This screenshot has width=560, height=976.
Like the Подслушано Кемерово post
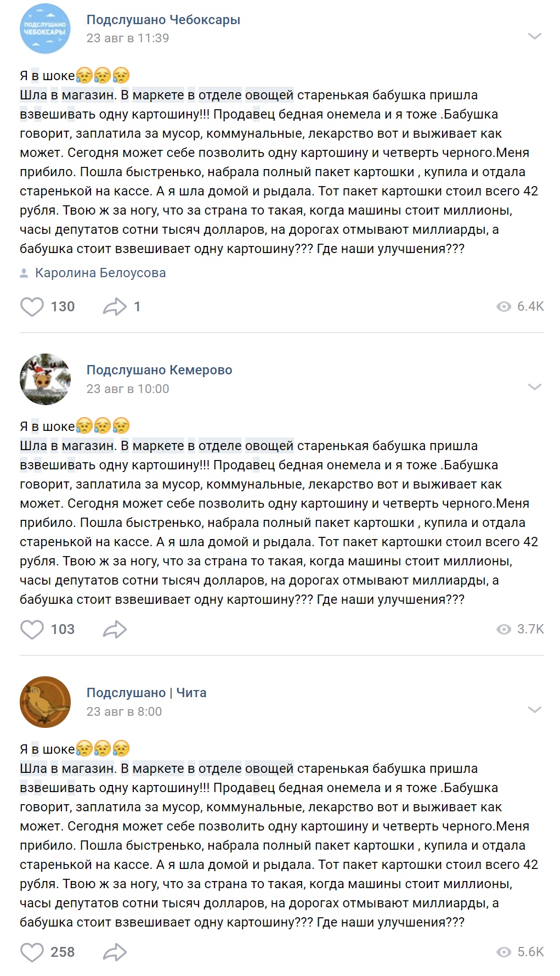pos(32,630)
